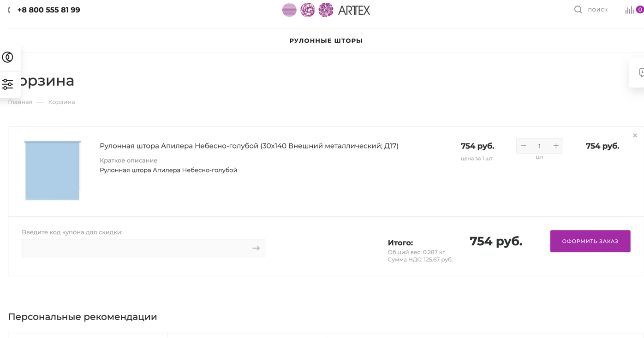The image size is (644, 338).
Task: Open the compare list bar-chart icon
Action: tap(629, 10)
